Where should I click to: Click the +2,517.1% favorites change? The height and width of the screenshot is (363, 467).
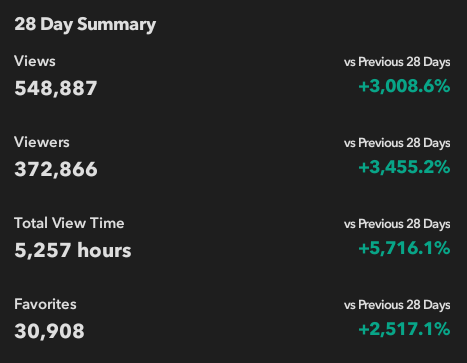(404, 329)
